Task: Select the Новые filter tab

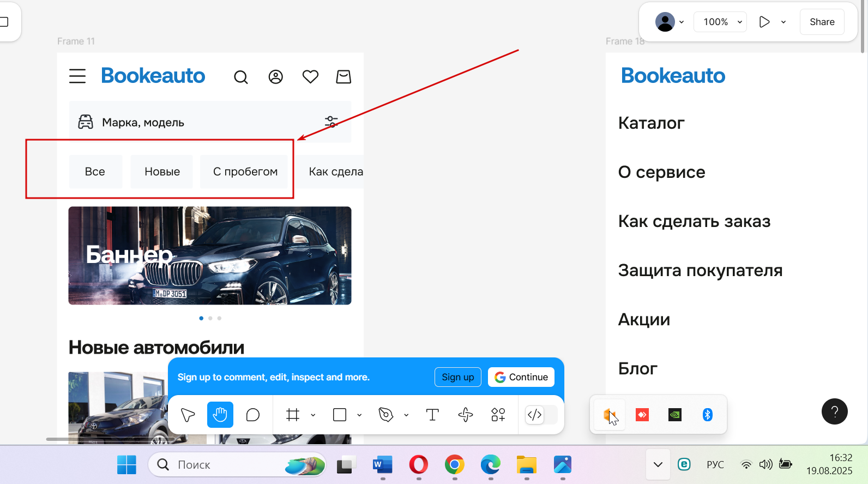Action: click(x=162, y=171)
